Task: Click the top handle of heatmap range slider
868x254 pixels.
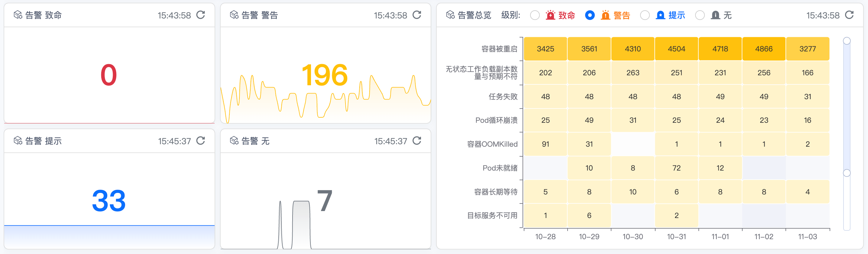Action: [x=847, y=41]
